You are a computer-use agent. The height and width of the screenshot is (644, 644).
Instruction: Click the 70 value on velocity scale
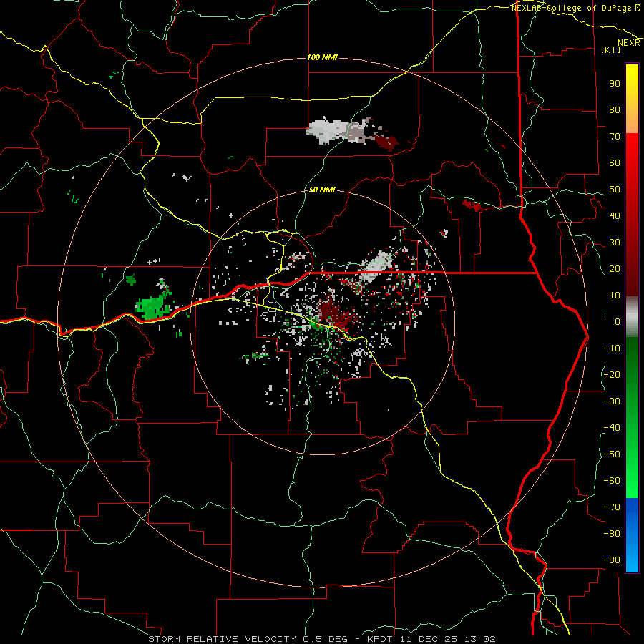[615, 137]
